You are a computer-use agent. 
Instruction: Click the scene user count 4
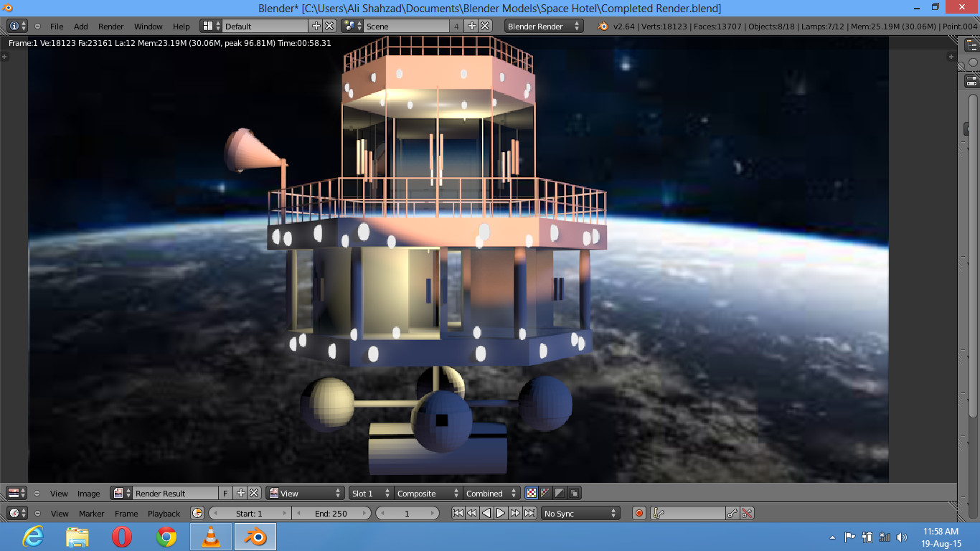point(457,26)
